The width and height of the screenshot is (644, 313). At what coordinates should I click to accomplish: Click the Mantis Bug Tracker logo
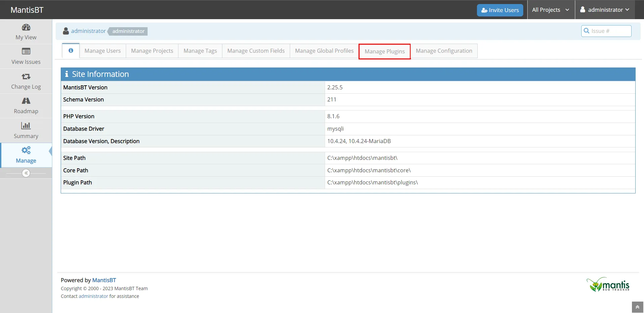pos(608,284)
